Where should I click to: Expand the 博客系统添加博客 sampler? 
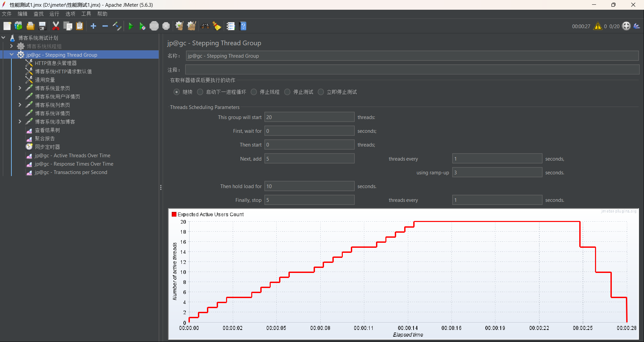click(20, 122)
